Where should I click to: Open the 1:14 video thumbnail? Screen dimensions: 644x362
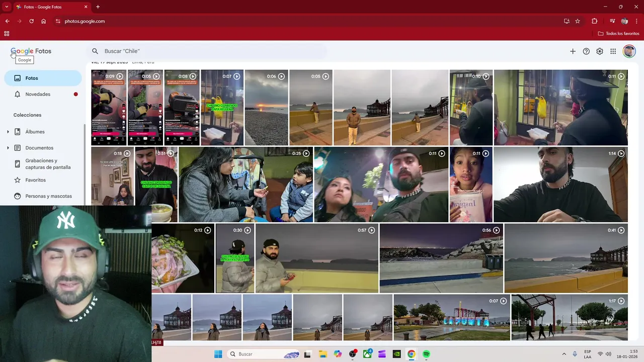click(x=560, y=185)
